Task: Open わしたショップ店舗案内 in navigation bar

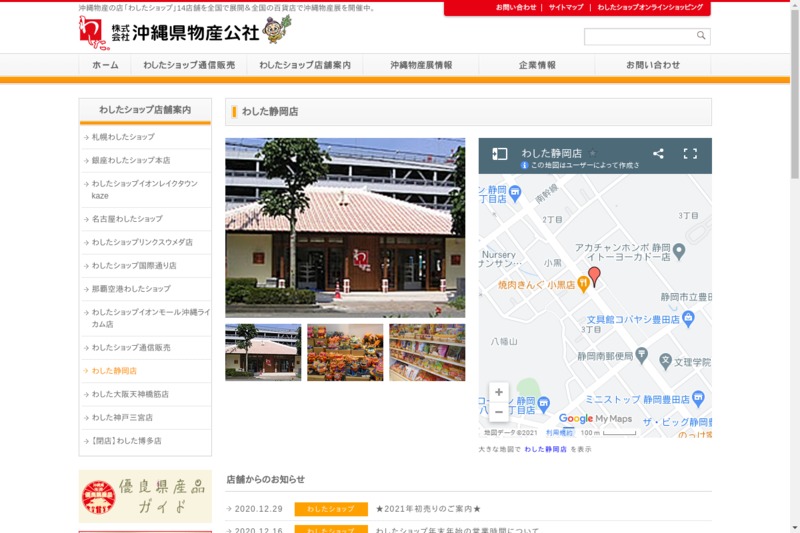Action: pos(305,65)
